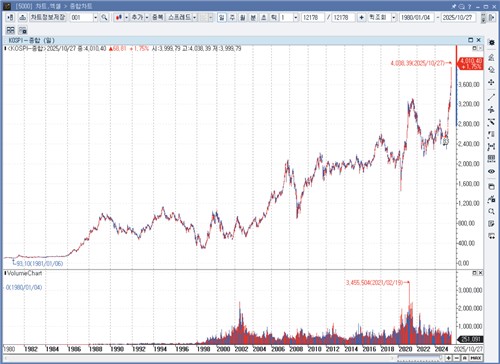Click the icon just below the eye icon
Image resolution: width=500 pixels, height=364 pixels.
[491, 187]
